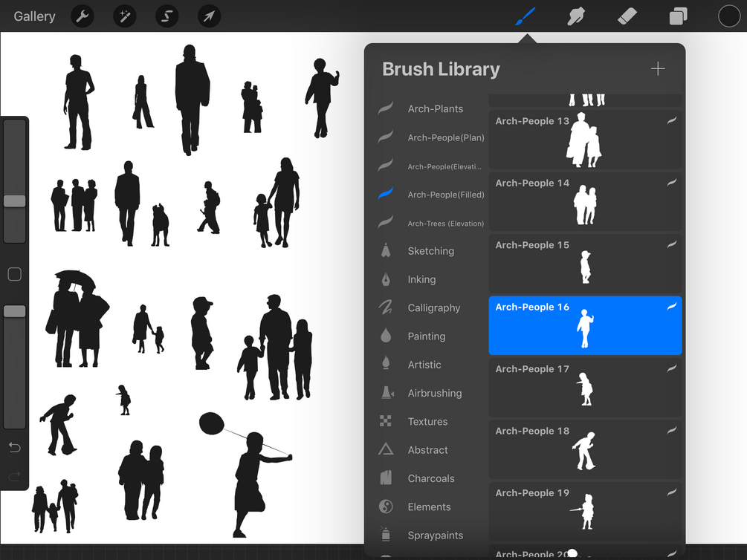Add a new brush with plus button
Screen dimensions: 747x560
coord(658,69)
